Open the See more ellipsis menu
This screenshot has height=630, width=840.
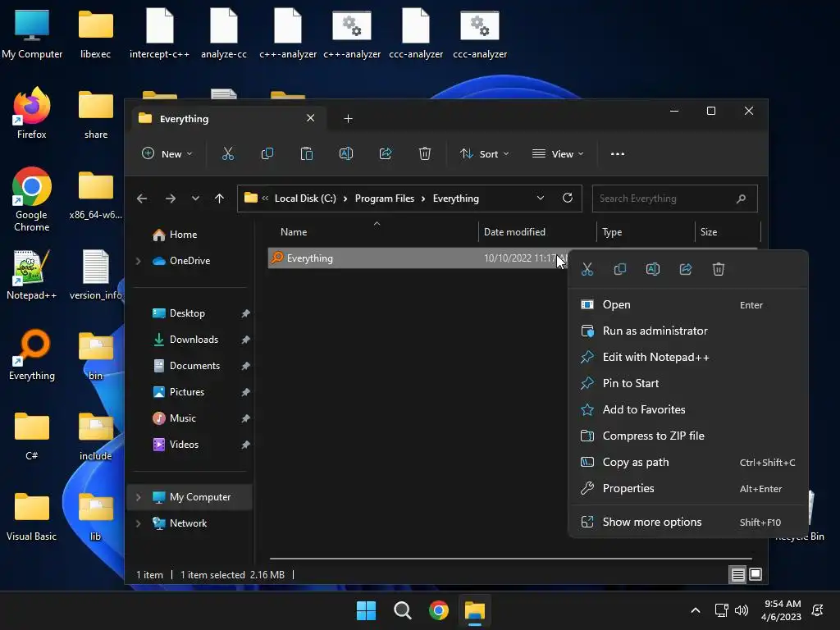[618, 153]
